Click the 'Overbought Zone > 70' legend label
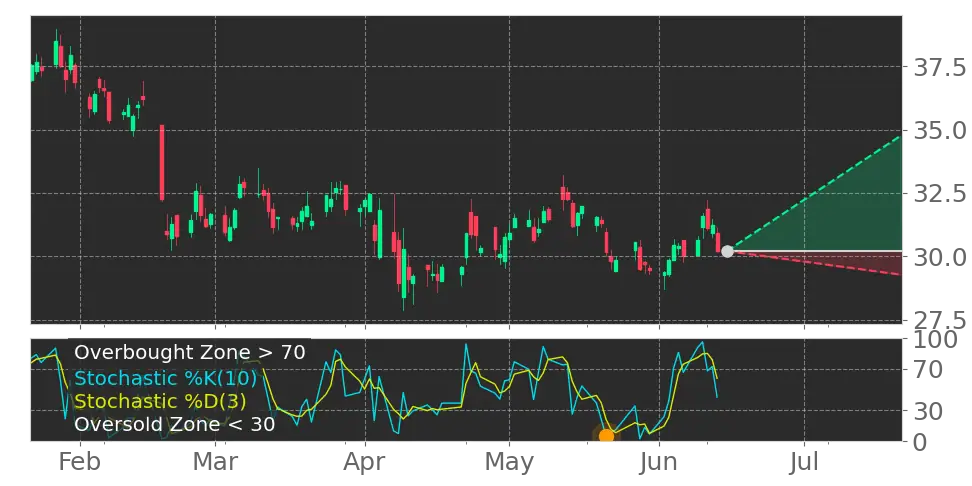972x486 pixels. (x=190, y=353)
